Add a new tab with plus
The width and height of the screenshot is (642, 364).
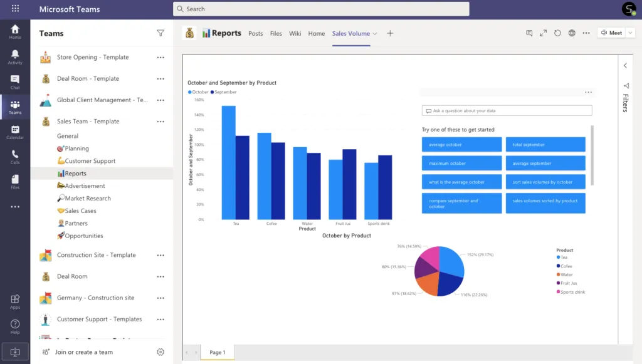point(390,33)
